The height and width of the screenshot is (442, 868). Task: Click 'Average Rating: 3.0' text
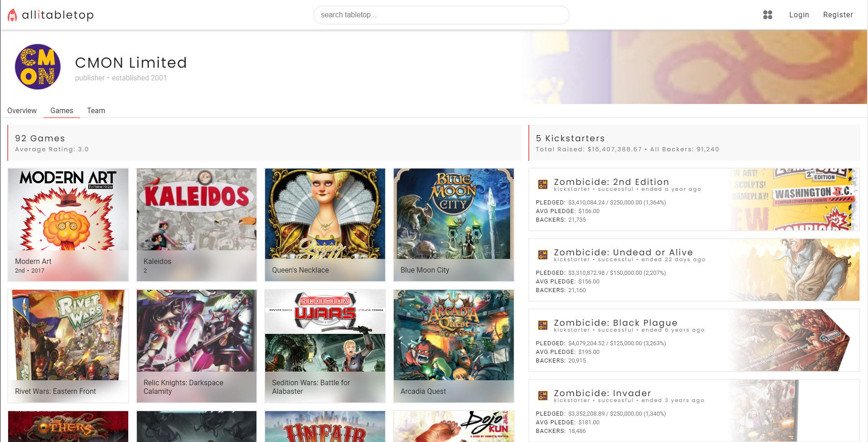click(52, 149)
